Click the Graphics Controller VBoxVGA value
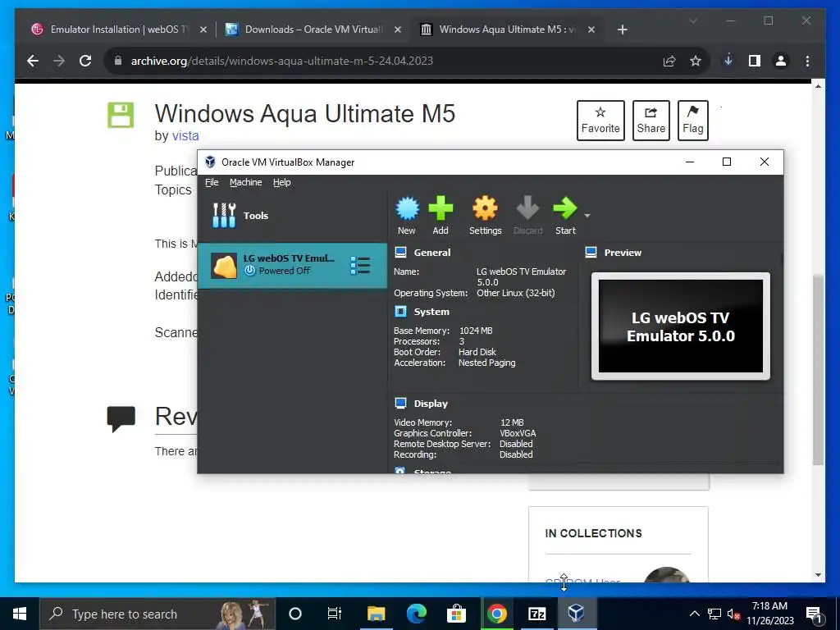The image size is (840, 630). click(x=518, y=433)
